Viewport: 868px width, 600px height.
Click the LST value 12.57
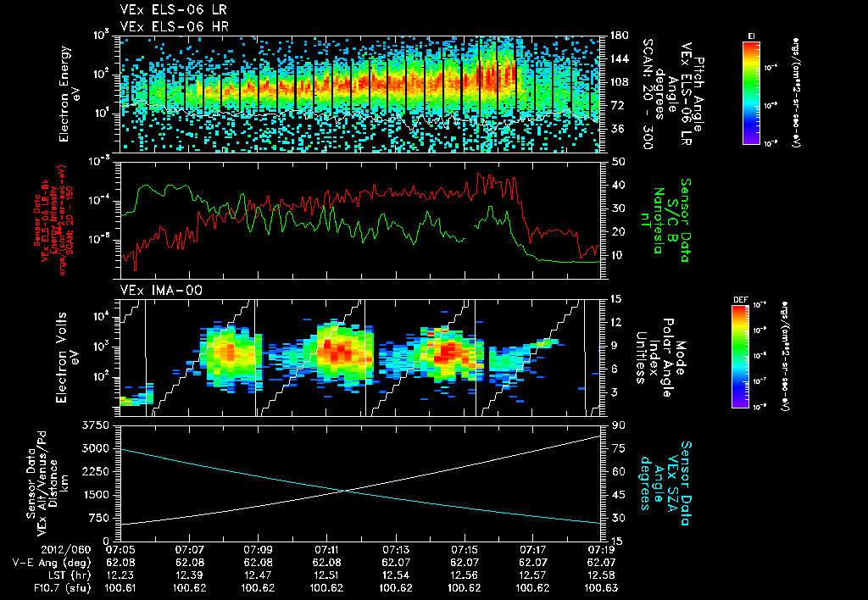coord(532,575)
